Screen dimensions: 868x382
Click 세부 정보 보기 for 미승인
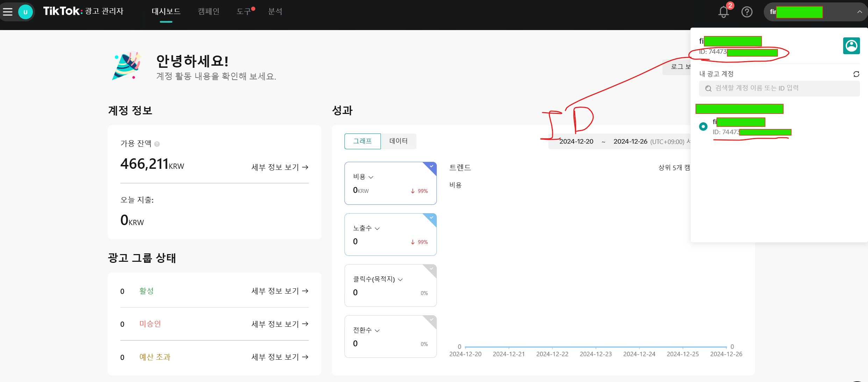click(279, 324)
